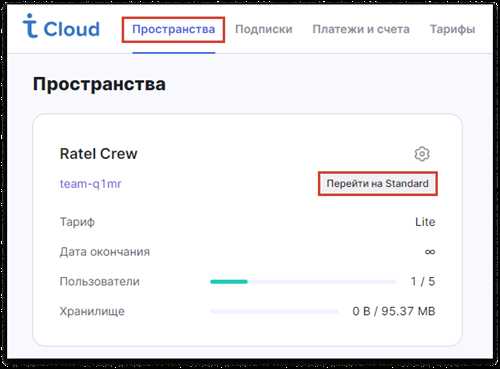Click the Перейти на Standard button
This screenshot has height=369, width=500.
378,184
